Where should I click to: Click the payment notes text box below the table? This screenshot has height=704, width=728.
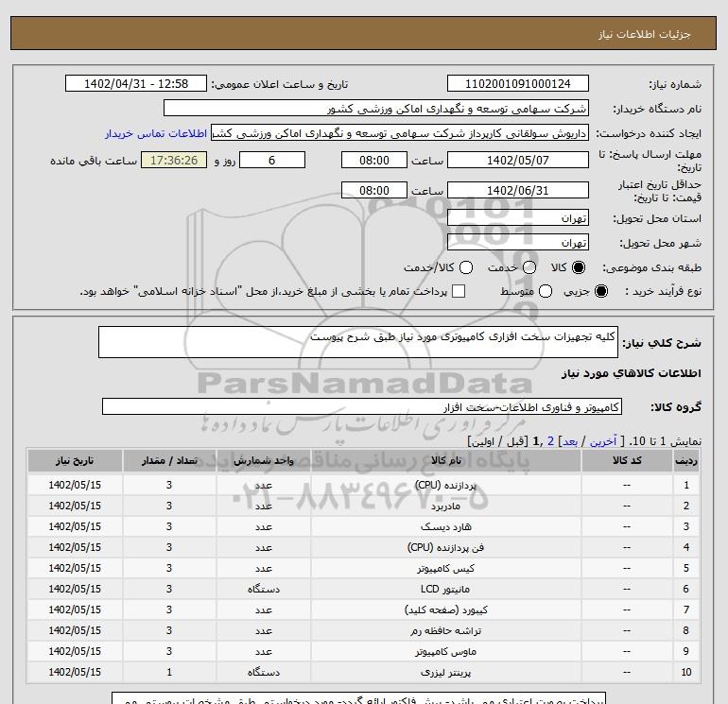359,698
